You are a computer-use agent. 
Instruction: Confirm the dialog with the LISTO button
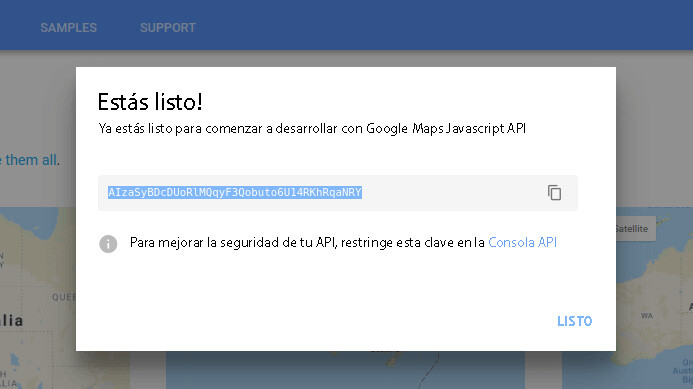point(574,321)
